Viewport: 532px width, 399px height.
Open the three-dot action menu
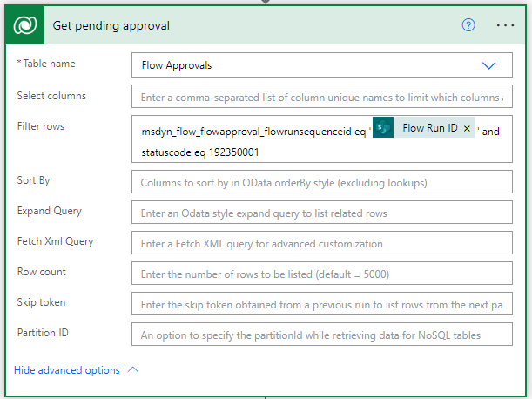(505, 25)
